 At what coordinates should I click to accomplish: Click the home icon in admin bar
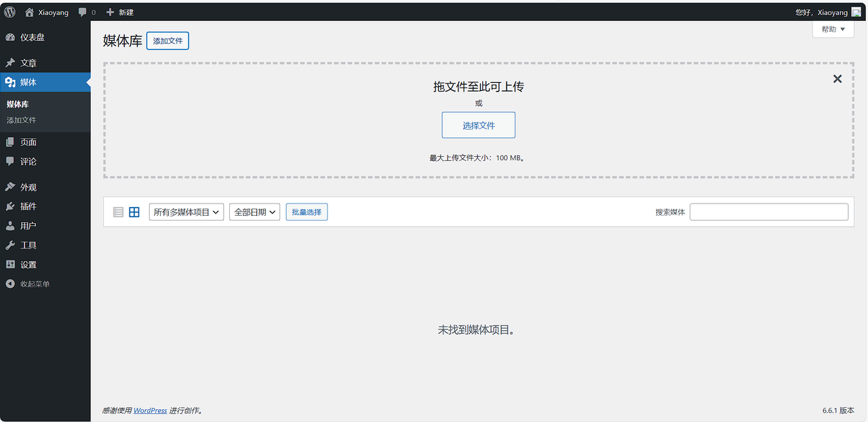tap(29, 12)
